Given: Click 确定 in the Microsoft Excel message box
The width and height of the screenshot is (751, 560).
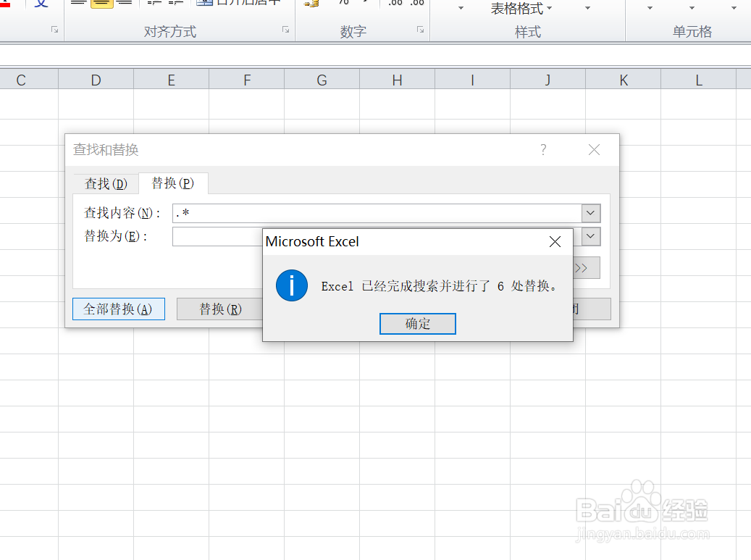Looking at the screenshot, I should click(x=417, y=324).
